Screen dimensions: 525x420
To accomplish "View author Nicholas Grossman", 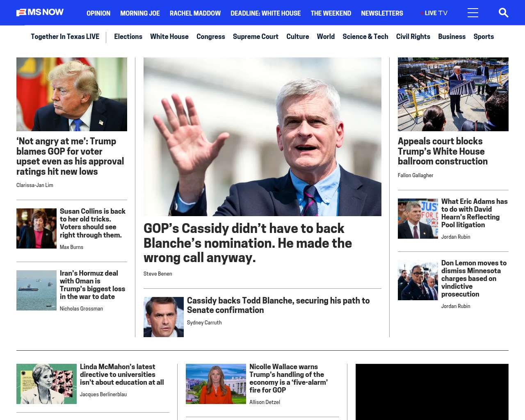I will [x=81, y=309].
